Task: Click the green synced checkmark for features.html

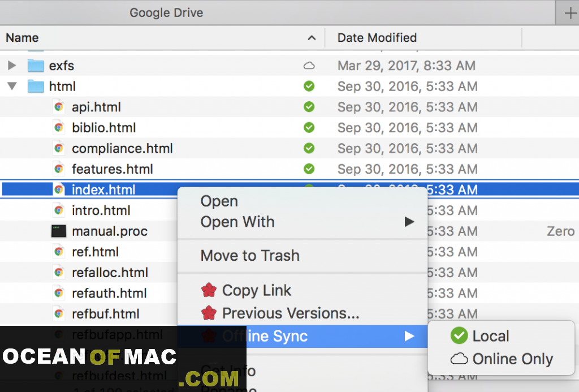Action: point(309,169)
